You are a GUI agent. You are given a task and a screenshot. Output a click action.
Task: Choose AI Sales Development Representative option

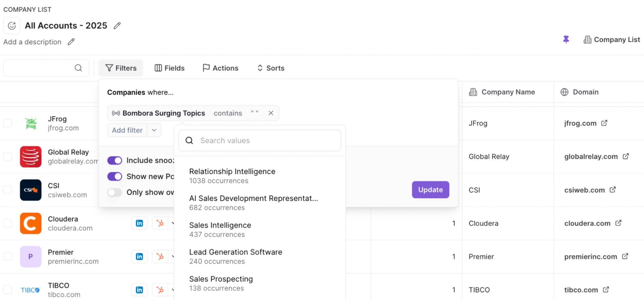[x=260, y=203]
